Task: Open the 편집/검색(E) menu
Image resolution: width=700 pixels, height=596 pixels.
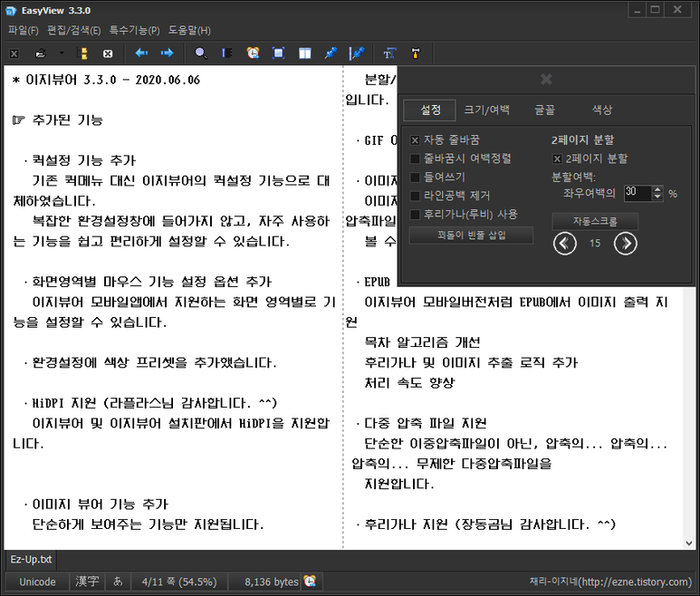Action: (73, 31)
